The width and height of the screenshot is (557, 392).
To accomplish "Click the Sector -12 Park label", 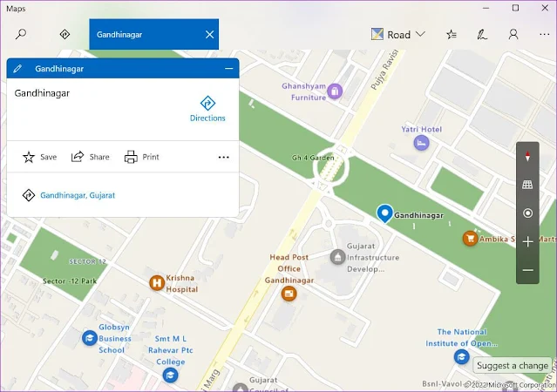I will click(x=70, y=281).
